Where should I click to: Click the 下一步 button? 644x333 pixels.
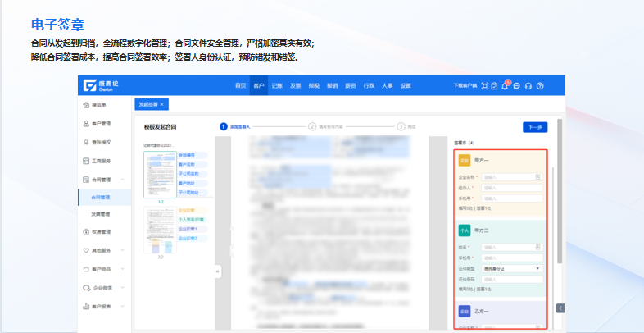535,127
